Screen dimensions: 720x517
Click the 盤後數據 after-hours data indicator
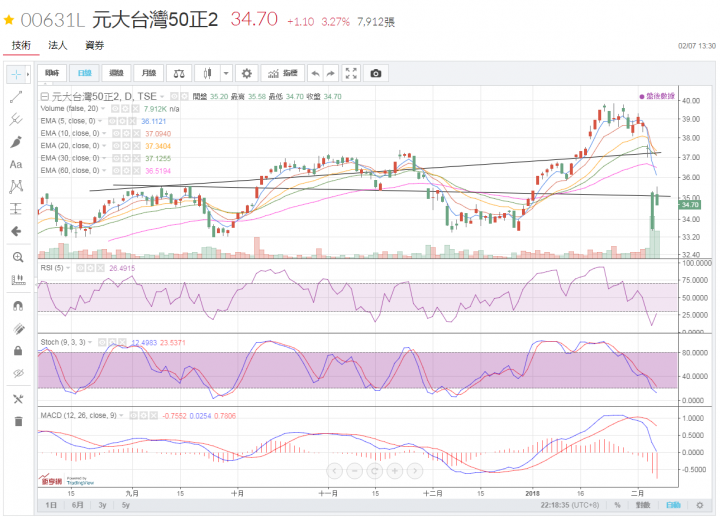658,96
